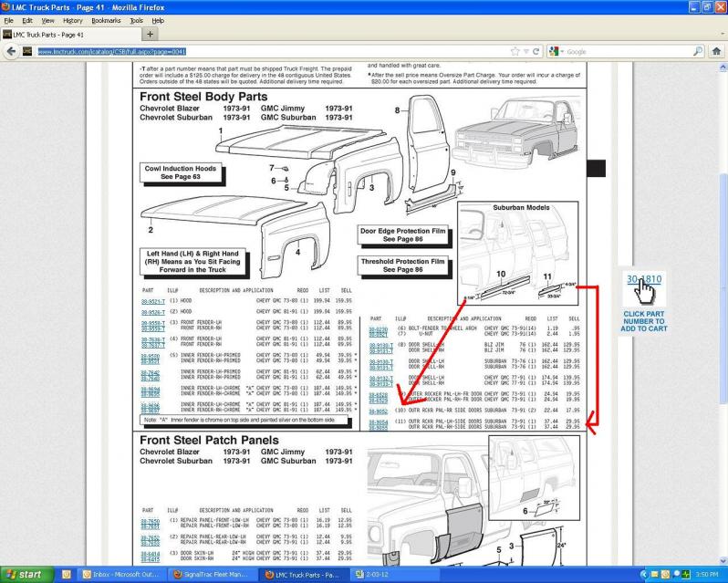Click the LMC site favicon beside the URL
This screenshot has height=583, width=728.
(x=27, y=51)
